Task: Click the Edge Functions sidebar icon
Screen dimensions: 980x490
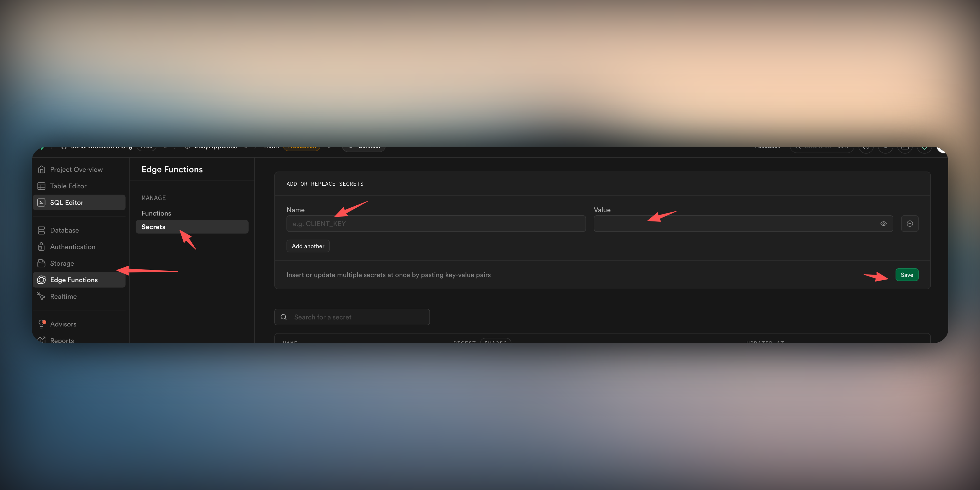Action: (x=42, y=280)
